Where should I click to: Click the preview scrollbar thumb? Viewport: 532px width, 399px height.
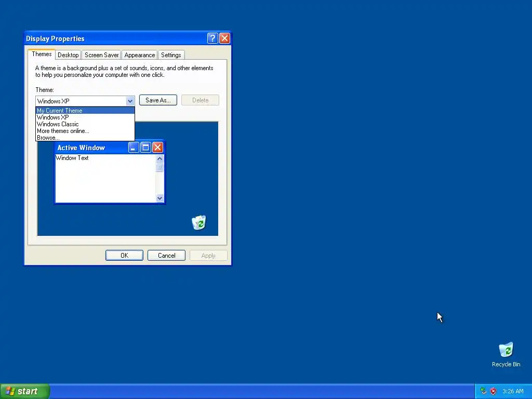[x=159, y=167]
